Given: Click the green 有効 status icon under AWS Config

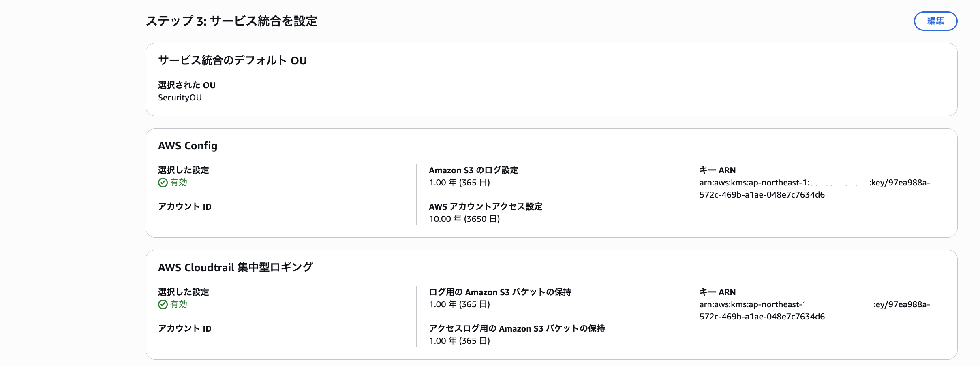Looking at the screenshot, I should tap(162, 183).
